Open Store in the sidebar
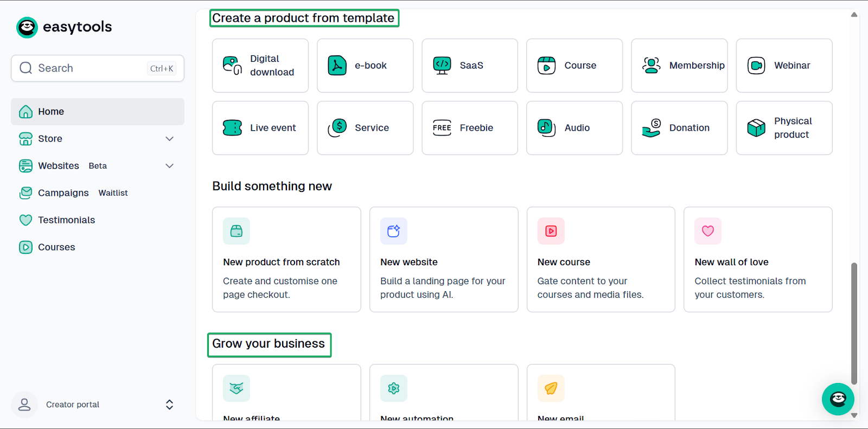This screenshot has height=429, width=868. [x=98, y=139]
